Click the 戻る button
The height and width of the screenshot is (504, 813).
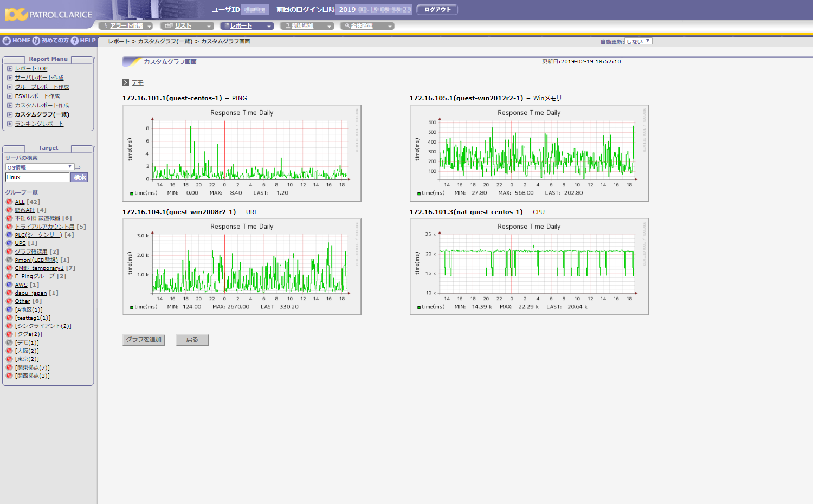tap(192, 340)
